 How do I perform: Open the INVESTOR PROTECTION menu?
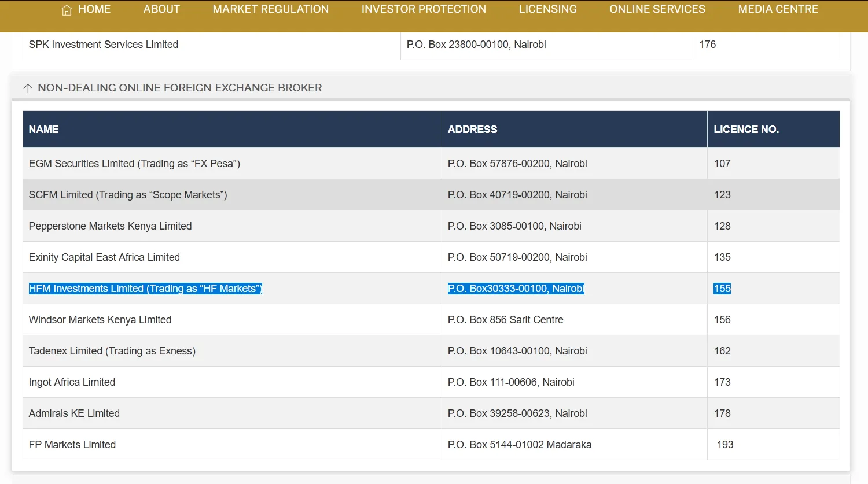pyautogui.click(x=424, y=9)
